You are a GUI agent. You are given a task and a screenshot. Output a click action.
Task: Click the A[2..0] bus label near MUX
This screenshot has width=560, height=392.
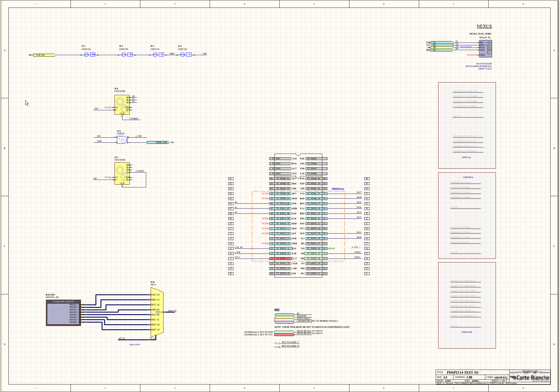pos(122,338)
